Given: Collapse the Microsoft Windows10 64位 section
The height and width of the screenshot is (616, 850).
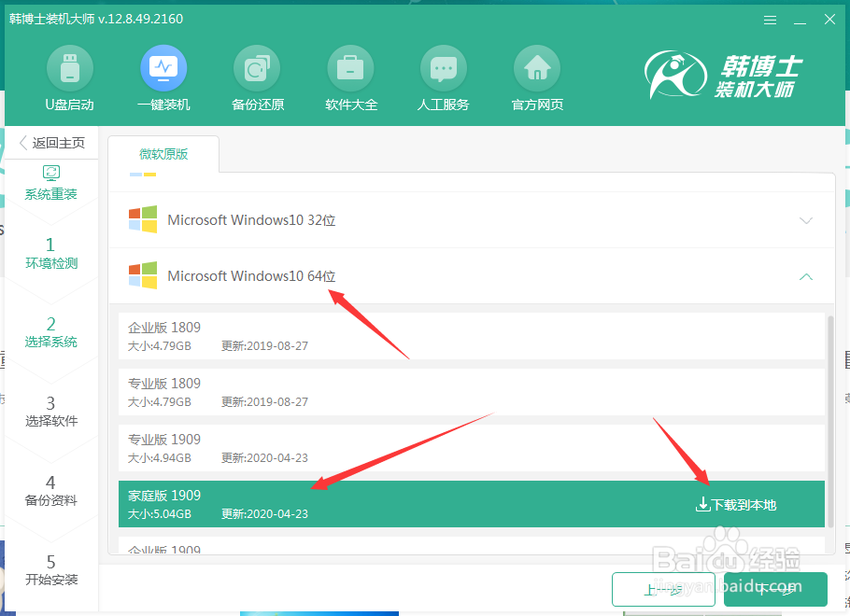Looking at the screenshot, I should (x=805, y=277).
